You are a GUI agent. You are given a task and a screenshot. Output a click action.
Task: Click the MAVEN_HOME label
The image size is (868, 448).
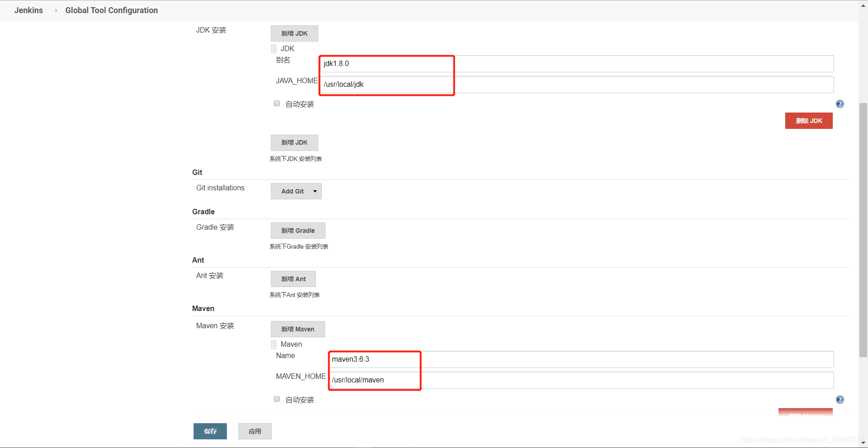[x=301, y=376]
